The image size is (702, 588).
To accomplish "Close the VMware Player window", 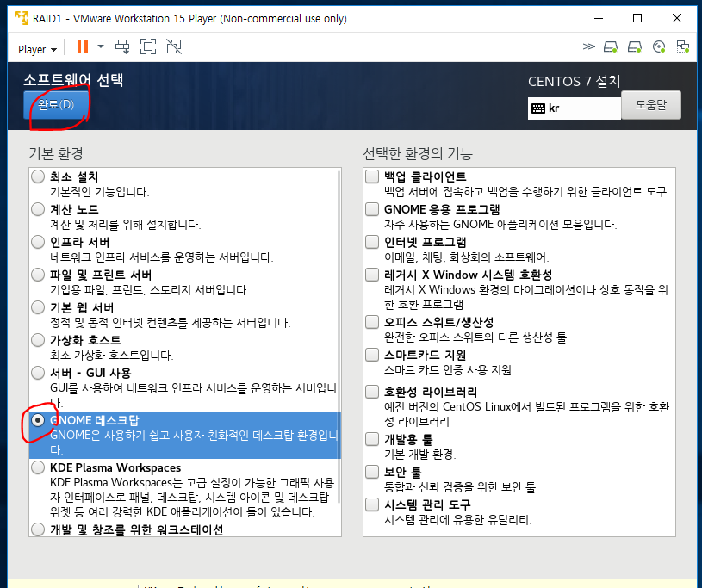I will click(x=677, y=18).
